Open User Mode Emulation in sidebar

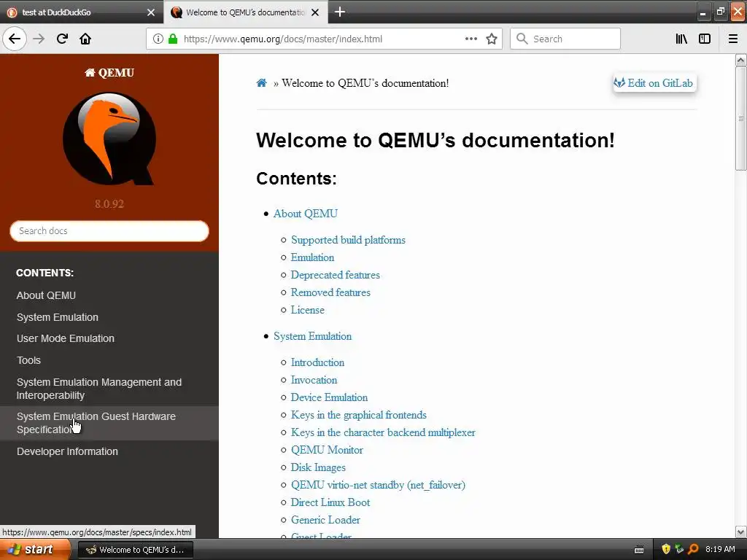coord(65,338)
